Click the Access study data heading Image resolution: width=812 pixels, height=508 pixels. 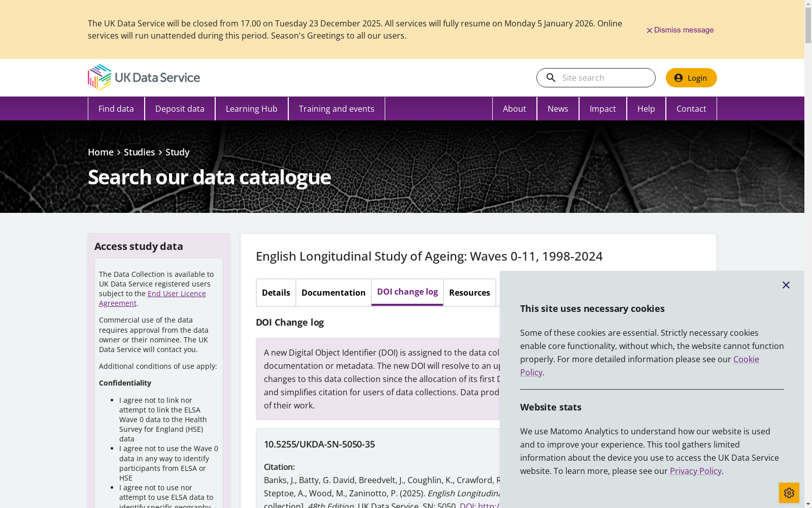pos(139,246)
